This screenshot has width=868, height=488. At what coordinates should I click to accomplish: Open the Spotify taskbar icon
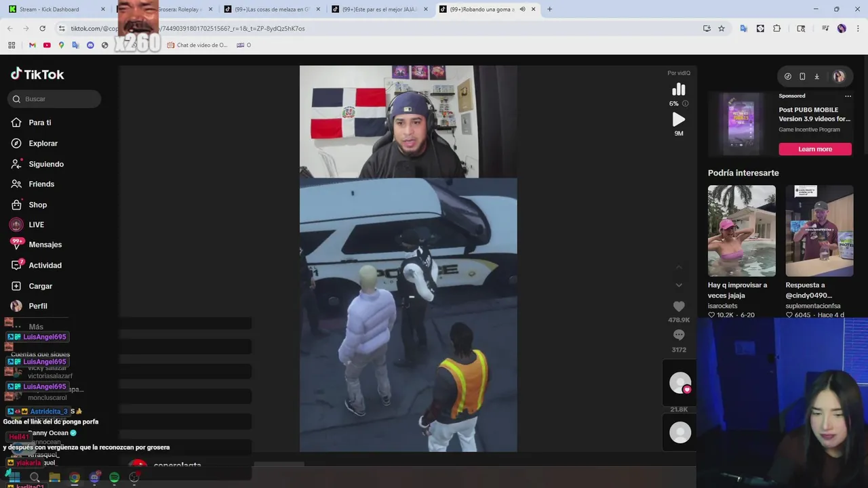pos(115,477)
